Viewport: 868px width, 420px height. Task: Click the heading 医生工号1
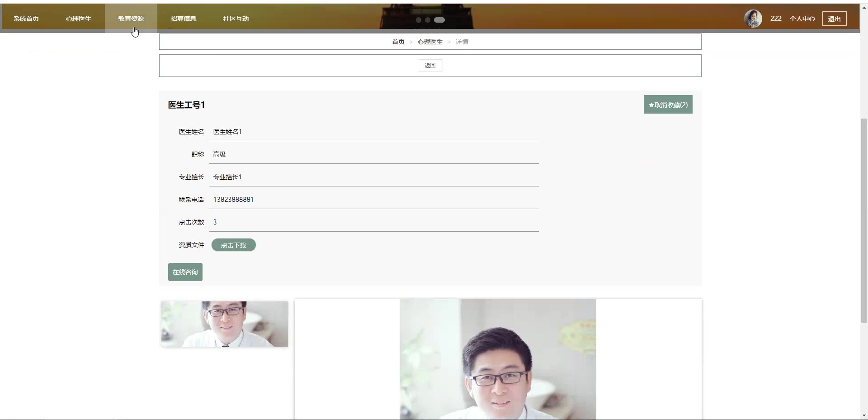[186, 105]
